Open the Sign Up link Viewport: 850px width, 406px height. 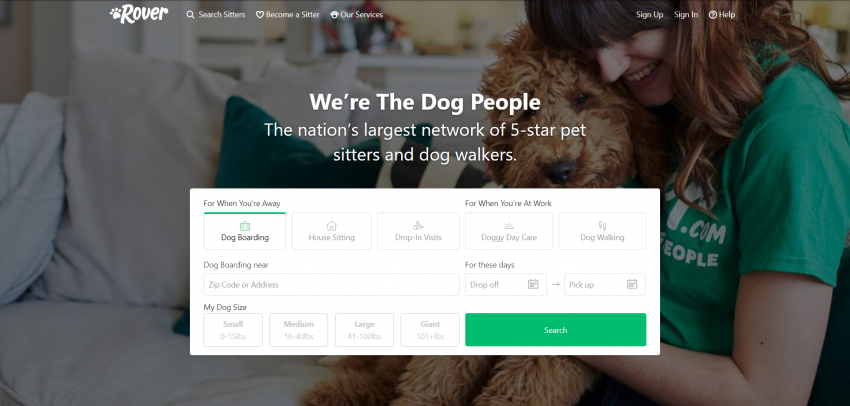point(649,15)
